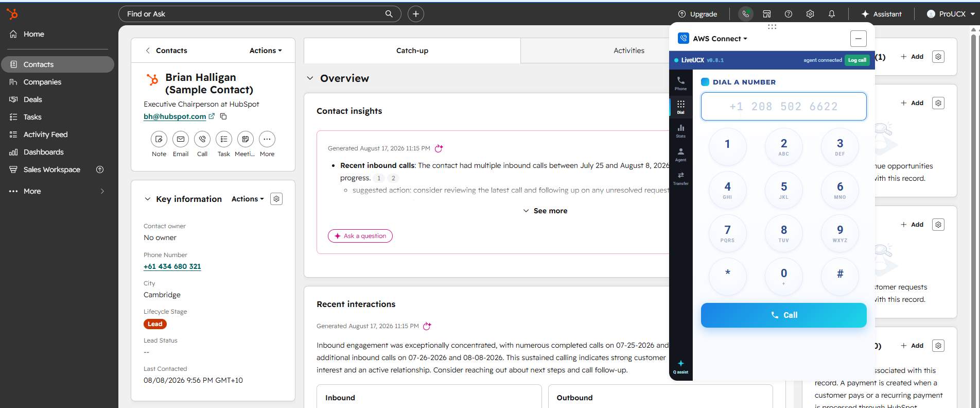Open Activity Feed in sidebar
Image resolution: width=980 pixels, height=408 pixels.
(58, 134)
